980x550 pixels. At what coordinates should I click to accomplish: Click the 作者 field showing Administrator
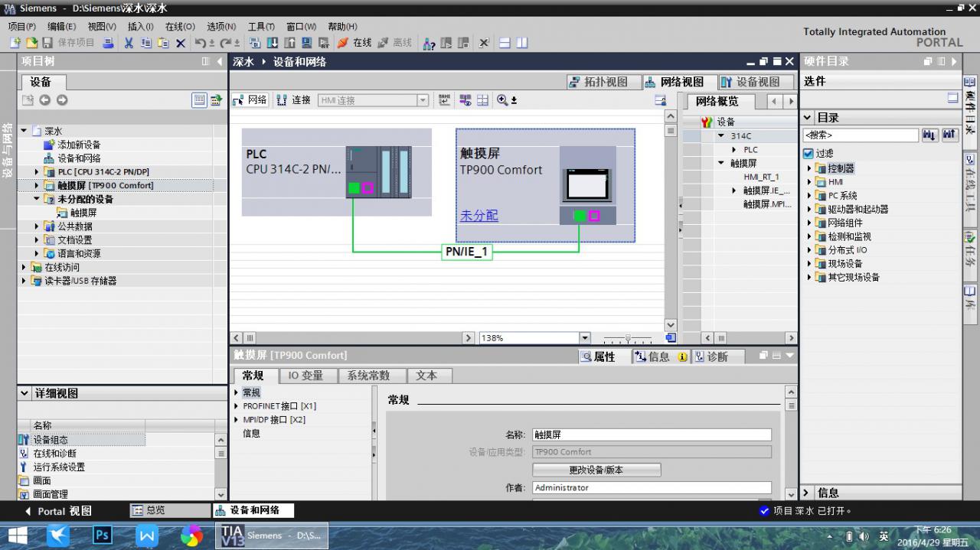point(652,488)
